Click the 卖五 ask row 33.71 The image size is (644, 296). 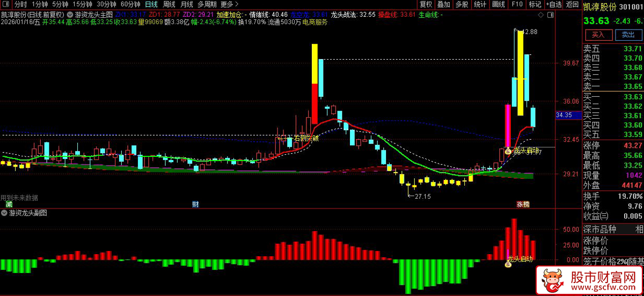[x=613, y=49]
